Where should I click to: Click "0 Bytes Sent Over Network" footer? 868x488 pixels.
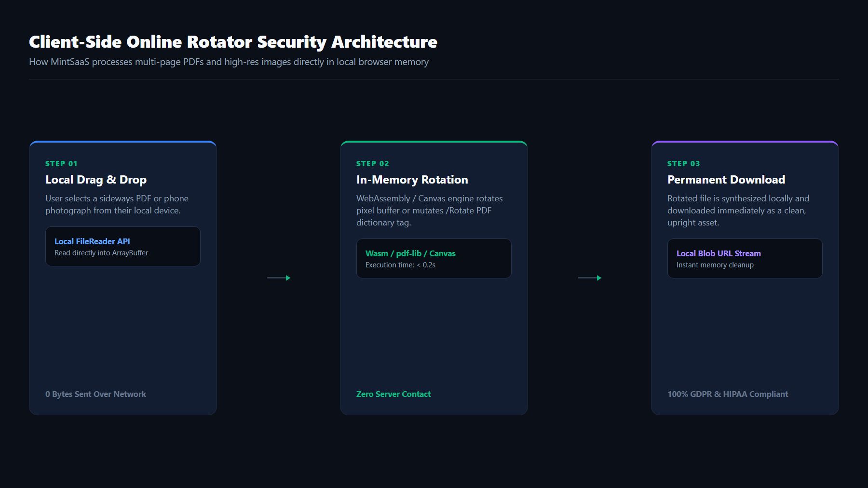(x=95, y=394)
